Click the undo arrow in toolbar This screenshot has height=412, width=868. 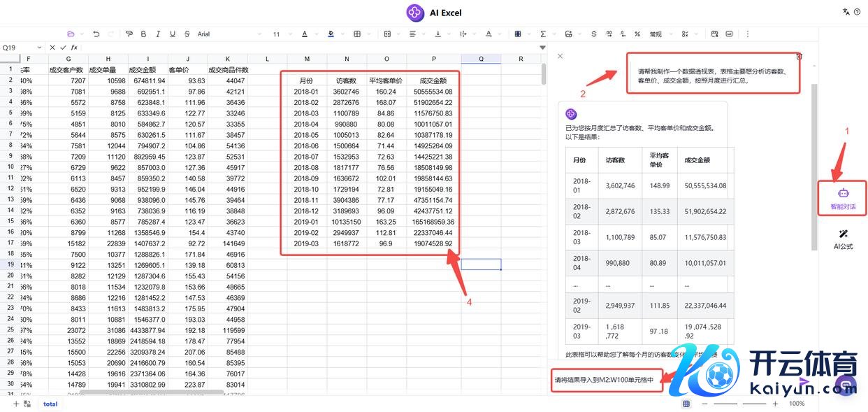click(96, 34)
